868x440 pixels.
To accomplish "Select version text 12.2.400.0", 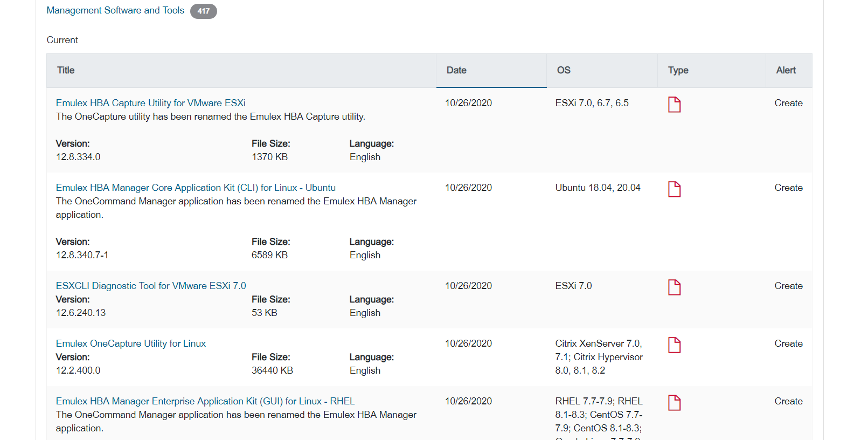I will coord(78,370).
